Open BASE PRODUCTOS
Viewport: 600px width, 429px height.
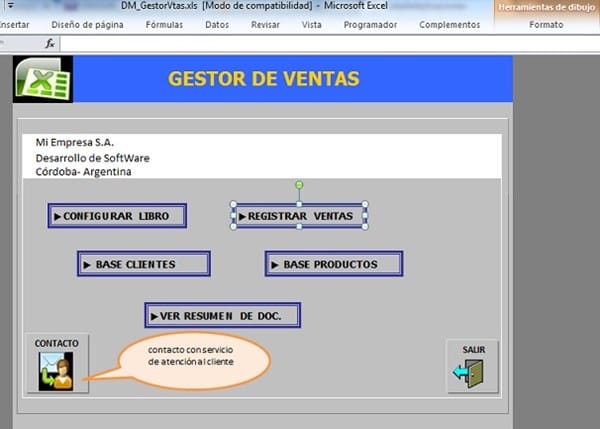click(334, 264)
